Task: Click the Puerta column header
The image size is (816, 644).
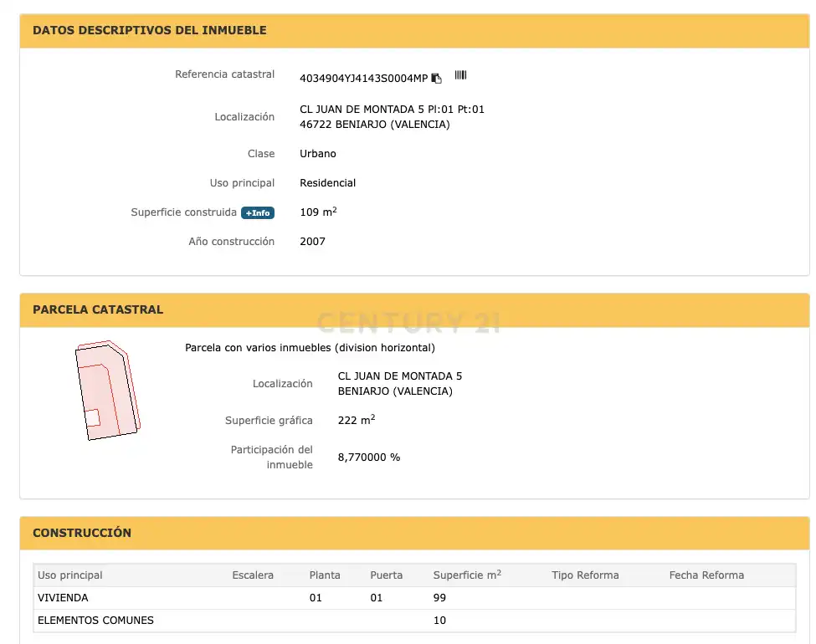Action: tap(386, 575)
